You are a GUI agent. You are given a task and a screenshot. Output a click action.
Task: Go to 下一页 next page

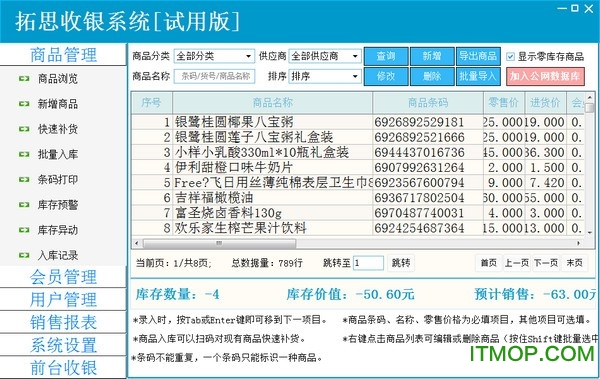[546, 263]
